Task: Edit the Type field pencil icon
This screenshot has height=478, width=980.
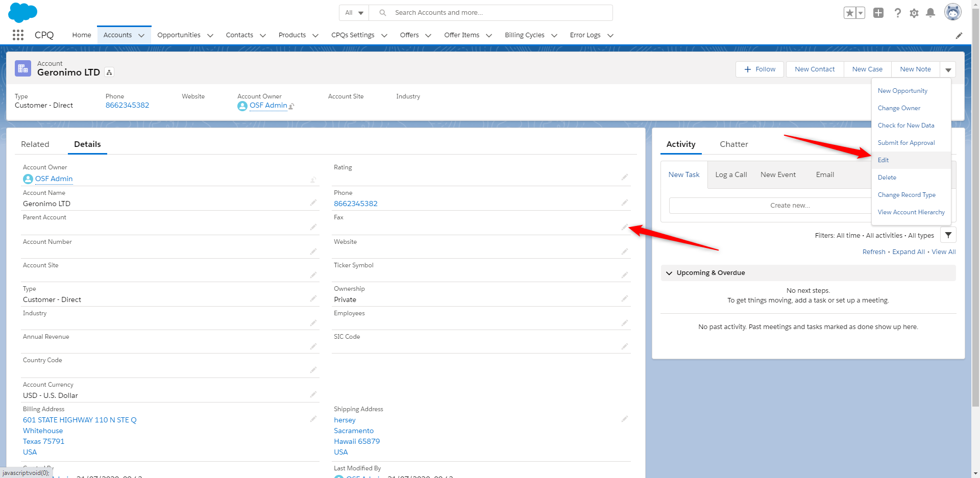Action: [x=313, y=298]
